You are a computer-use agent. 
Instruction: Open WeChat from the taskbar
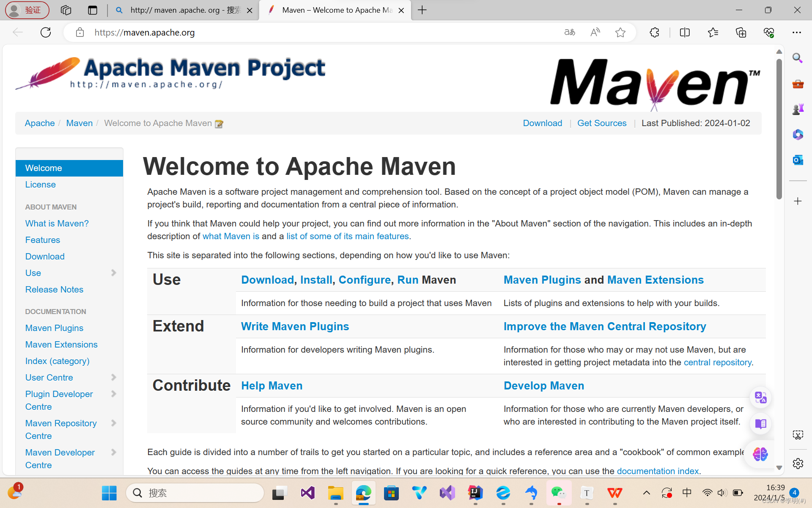559,492
